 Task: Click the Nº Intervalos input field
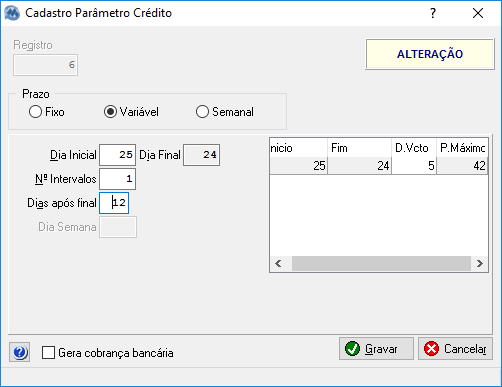117,179
